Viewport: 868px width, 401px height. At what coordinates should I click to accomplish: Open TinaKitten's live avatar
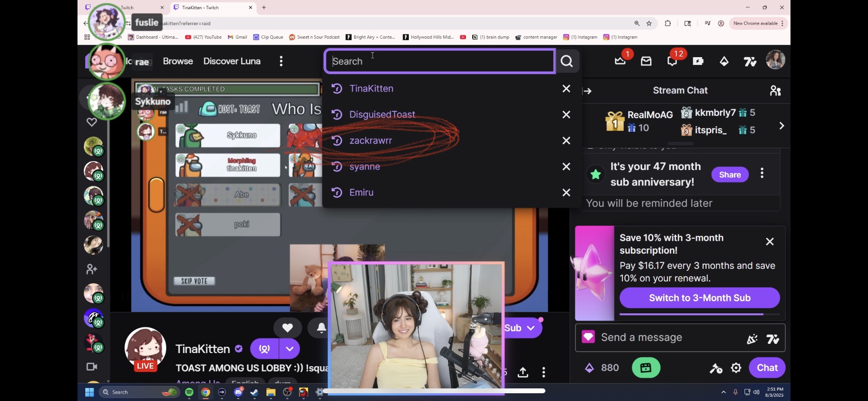[x=145, y=350]
